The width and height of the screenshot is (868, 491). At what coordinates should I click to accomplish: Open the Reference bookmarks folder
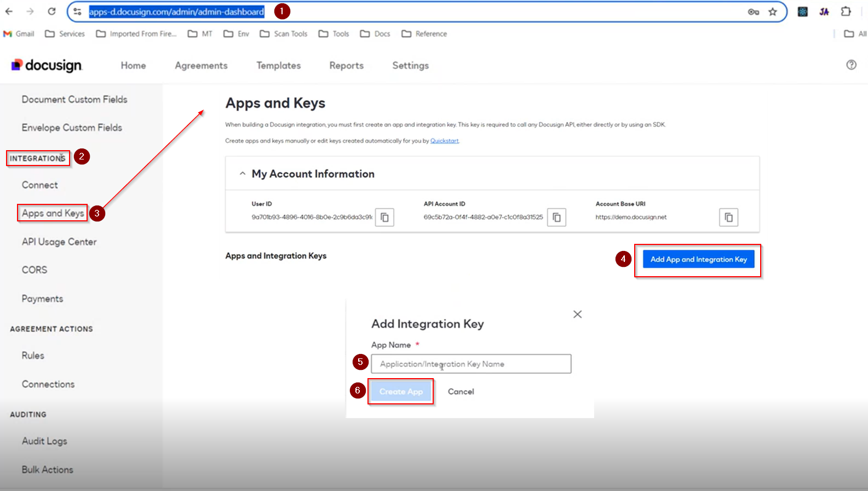coord(424,34)
